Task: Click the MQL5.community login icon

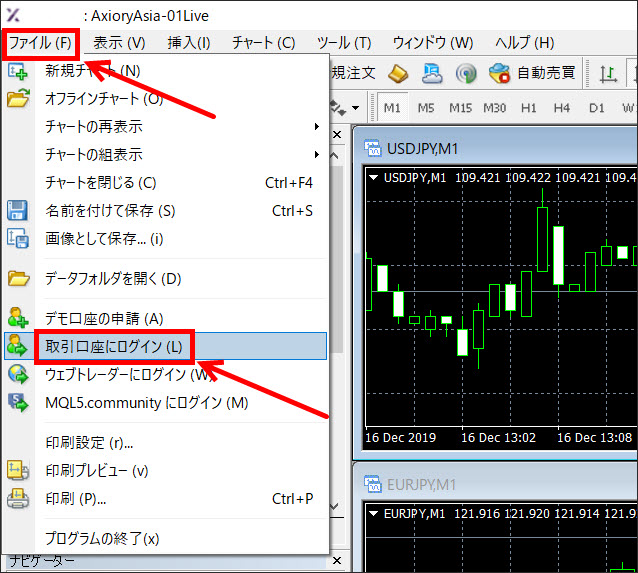Action: tap(18, 403)
